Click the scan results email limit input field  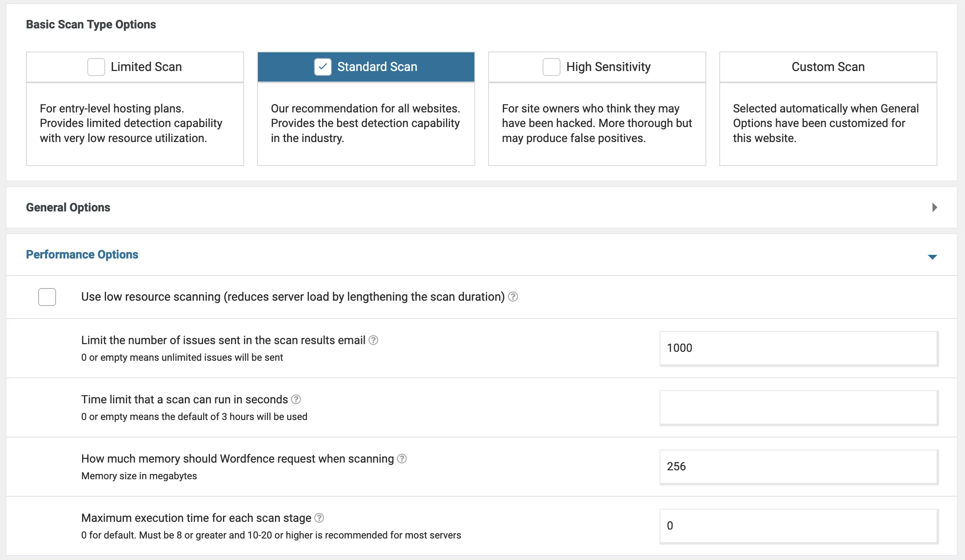coord(798,347)
